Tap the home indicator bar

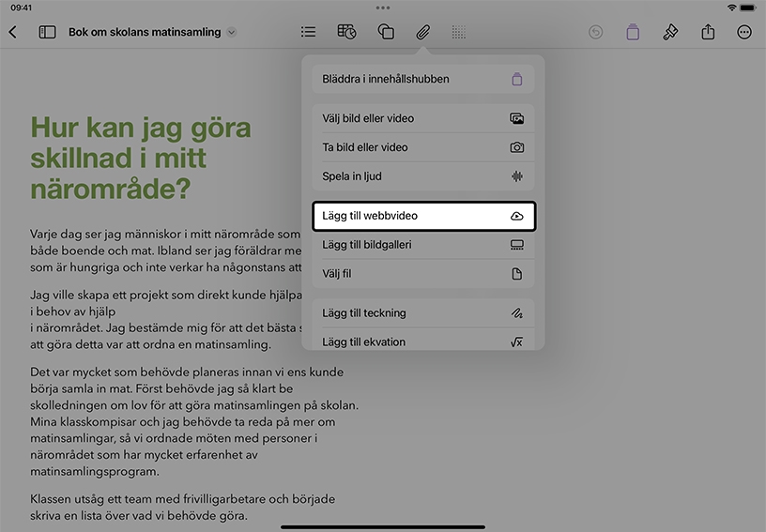click(x=383, y=527)
